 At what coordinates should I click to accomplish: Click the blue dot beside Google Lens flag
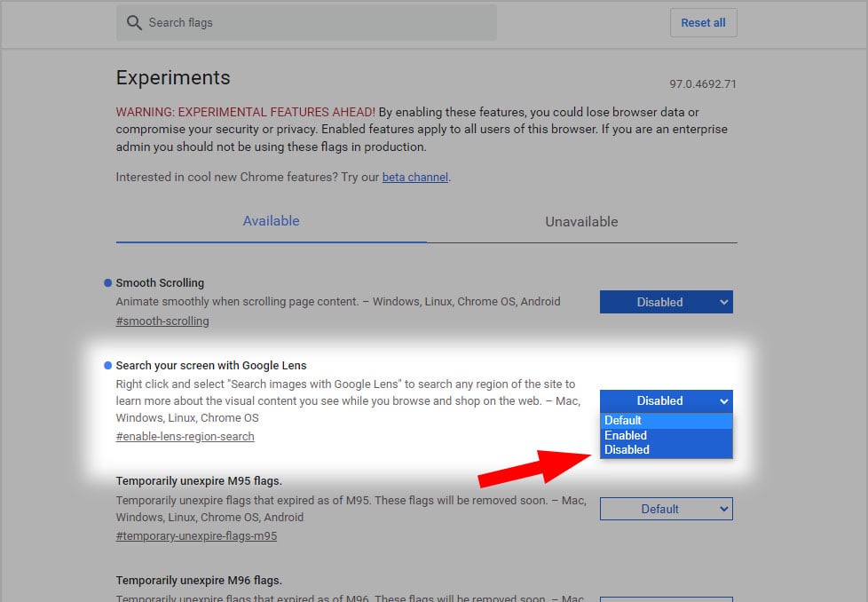click(x=108, y=366)
